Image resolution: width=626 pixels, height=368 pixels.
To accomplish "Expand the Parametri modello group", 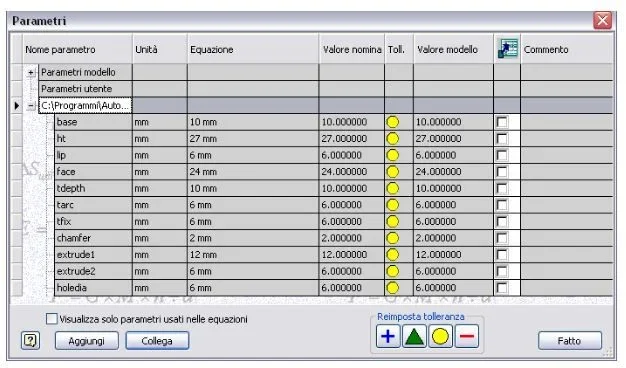I will (x=31, y=73).
